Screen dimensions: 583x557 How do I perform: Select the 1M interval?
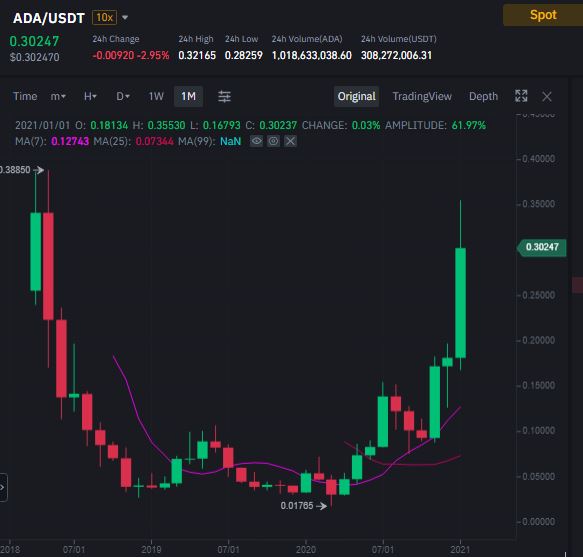[x=189, y=97]
